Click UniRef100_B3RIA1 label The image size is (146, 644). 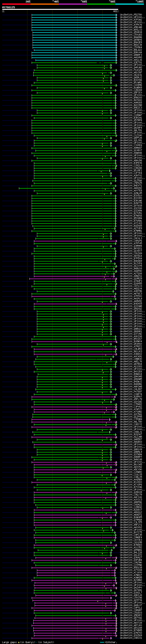(x=131, y=118)
